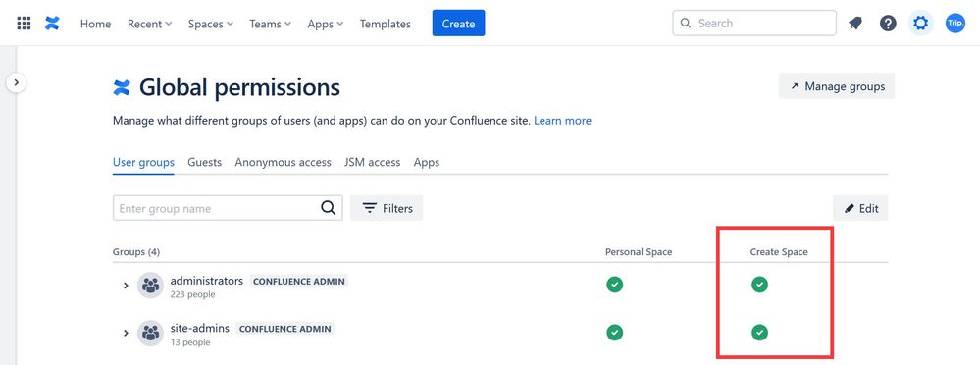This screenshot has height=365, width=980.
Task: Toggle administrators Personal Space checkmark
Action: pyautogui.click(x=615, y=285)
